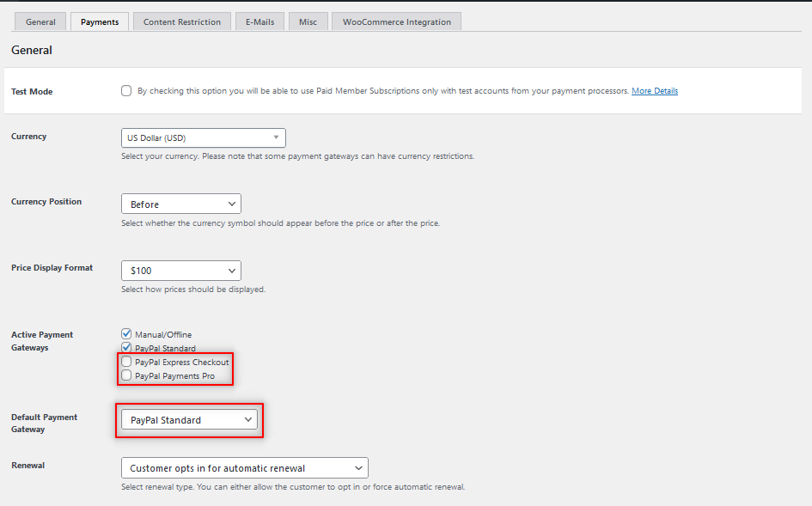Click the General section heading
The width and height of the screenshot is (812, 506).
coord(32,50)
